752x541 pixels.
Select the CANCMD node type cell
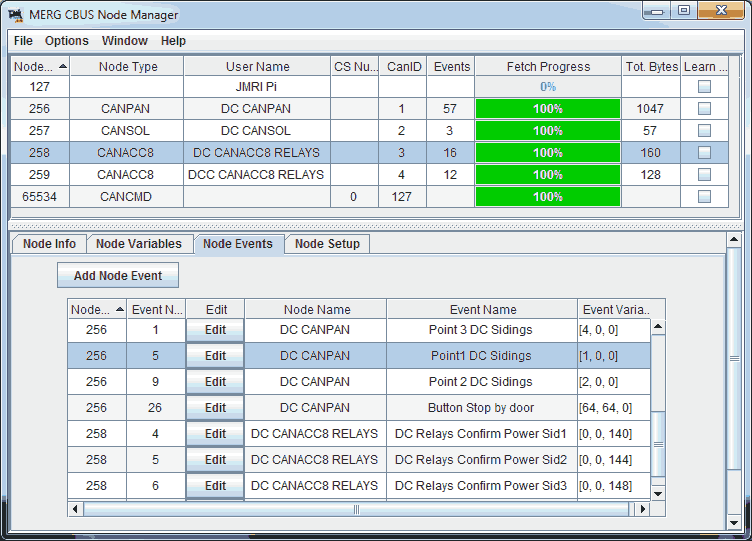tap(126, 197)
